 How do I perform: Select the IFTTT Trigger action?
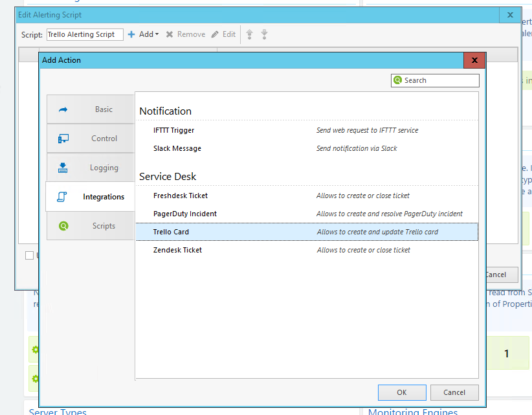(307, 130)
